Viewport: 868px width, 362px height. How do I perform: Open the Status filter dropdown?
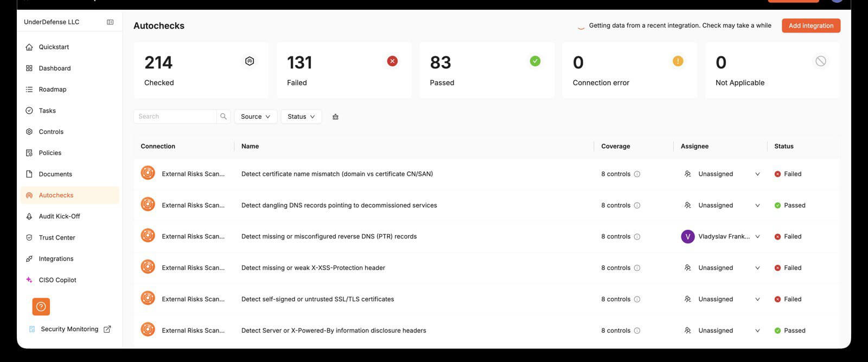pyautogui.click(x=301, y=117)
